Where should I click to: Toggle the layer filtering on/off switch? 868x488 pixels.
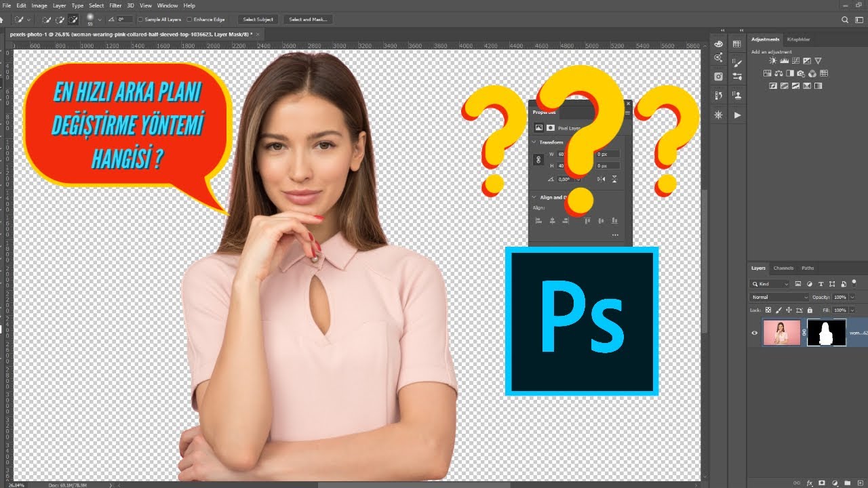(854, 283)
